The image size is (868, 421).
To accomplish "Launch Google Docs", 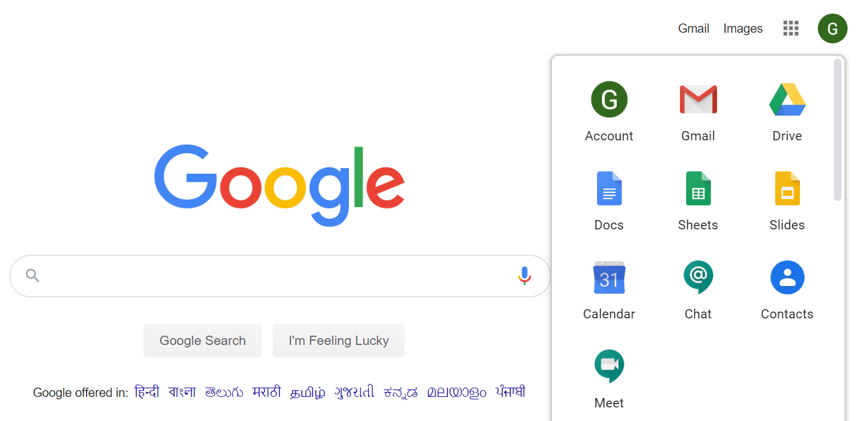I will pyautogui.click(x=609, y=188).
